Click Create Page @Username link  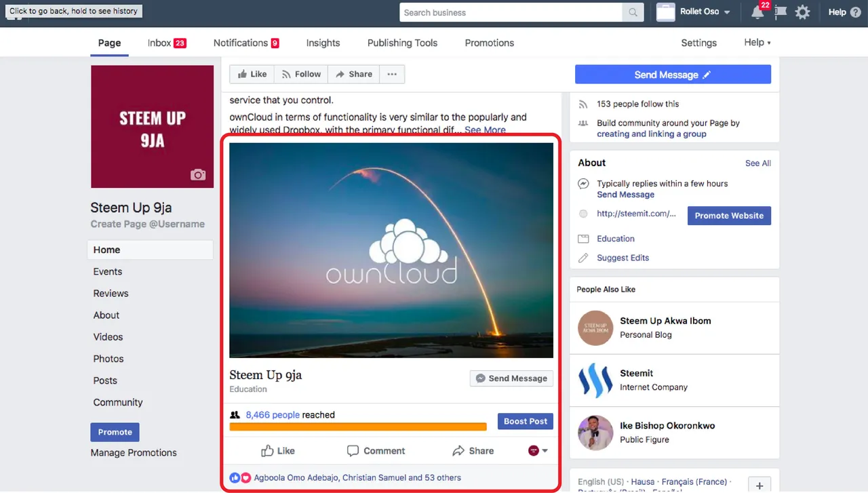(148, 224)
